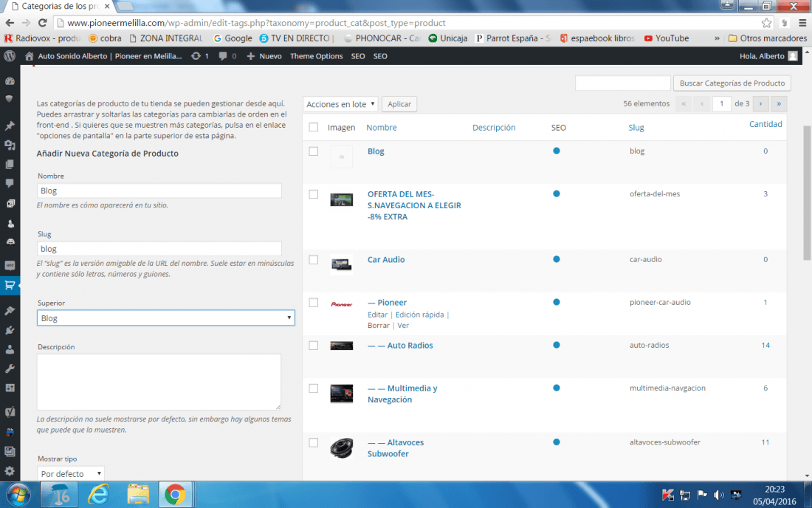Click Buscar Categorías de Producto button
The image size is (812, 508).
[732, 83]
